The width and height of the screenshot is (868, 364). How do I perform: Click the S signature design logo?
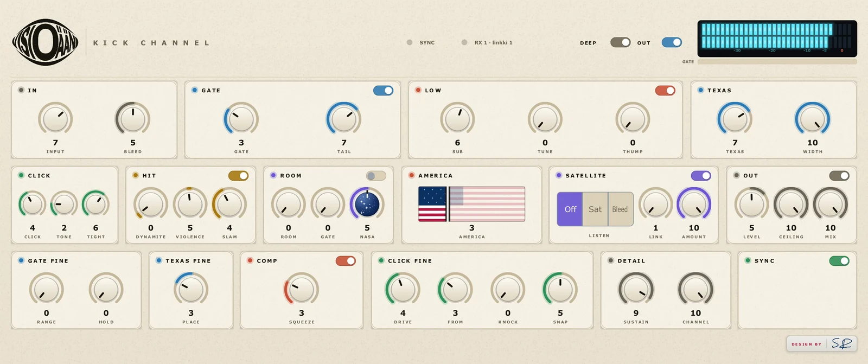tap(841, 343)
